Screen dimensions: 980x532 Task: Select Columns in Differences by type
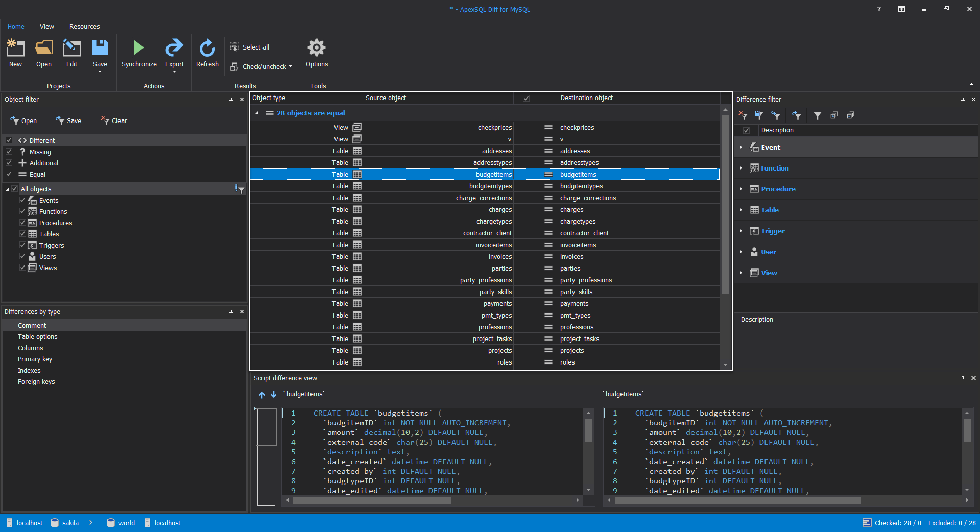pos(124,348)
